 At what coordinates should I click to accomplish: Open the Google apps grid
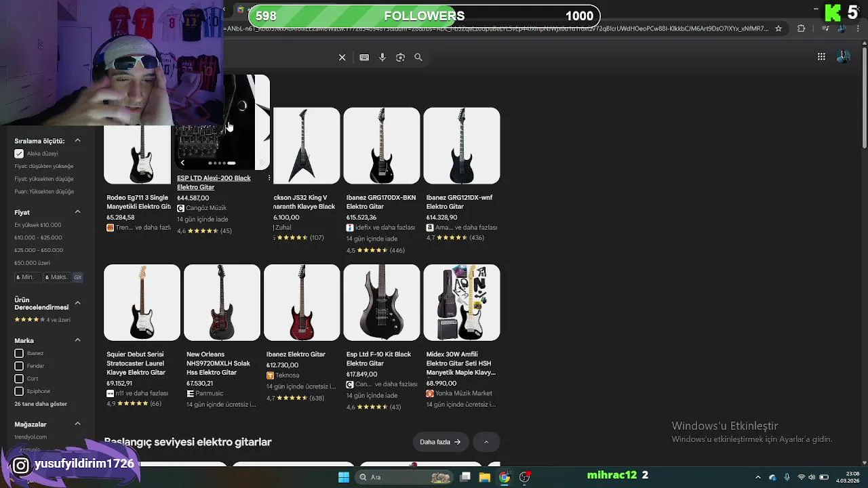pos(821,57)
